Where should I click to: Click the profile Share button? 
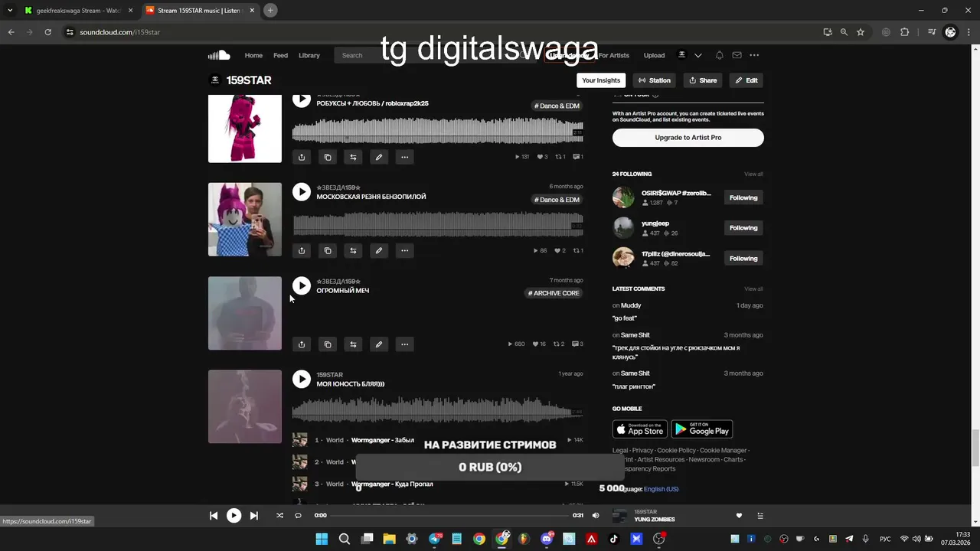703,80
